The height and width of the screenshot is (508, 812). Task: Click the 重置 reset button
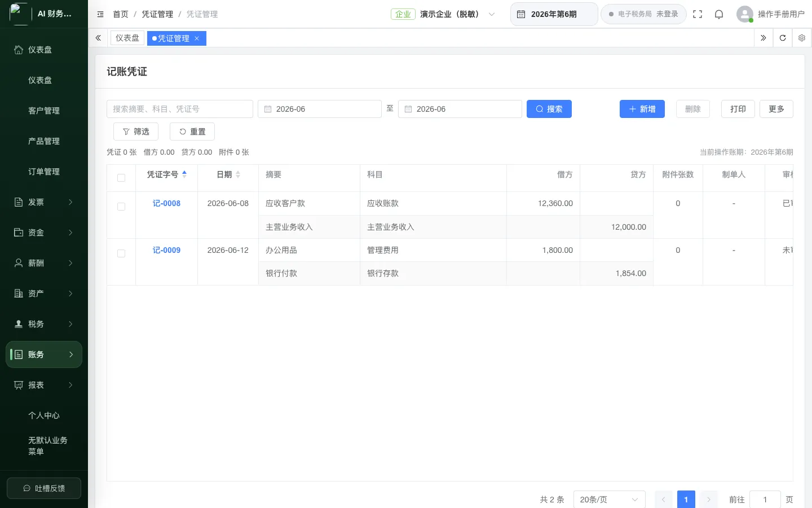point(192,132)
